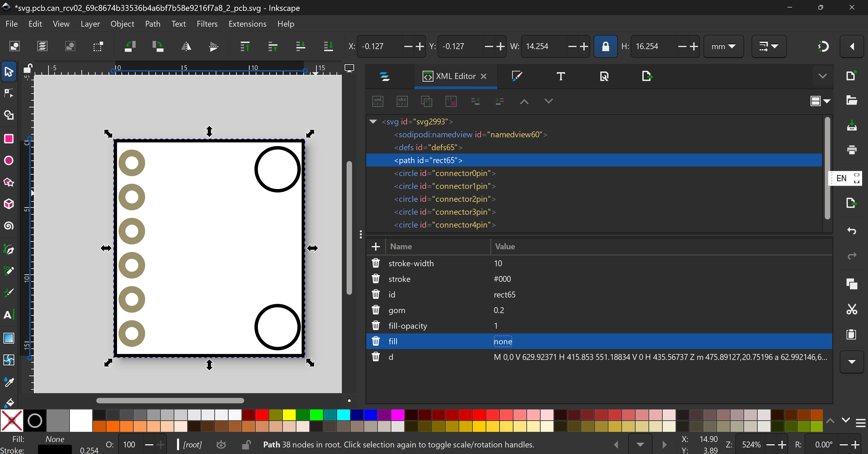This screenshot has width=868, height=454.
Task: Collapse the svg2993 root node
Action: click(x=373, y=122)
